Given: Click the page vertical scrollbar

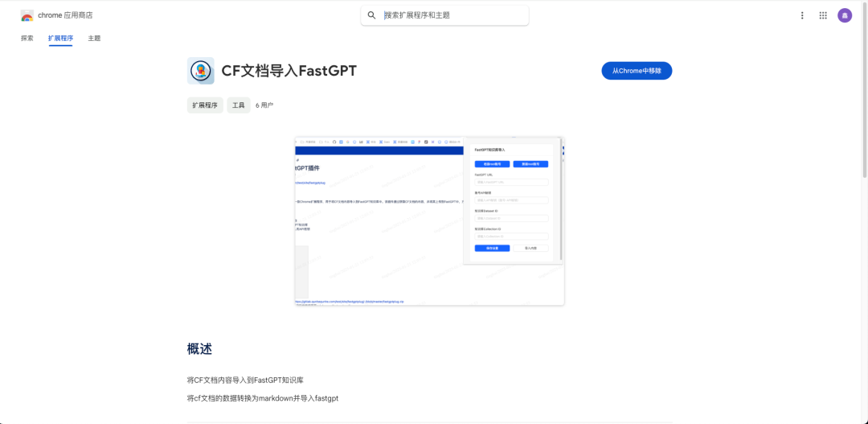Looking at the screenshot, I should click(x=865, y=89).
